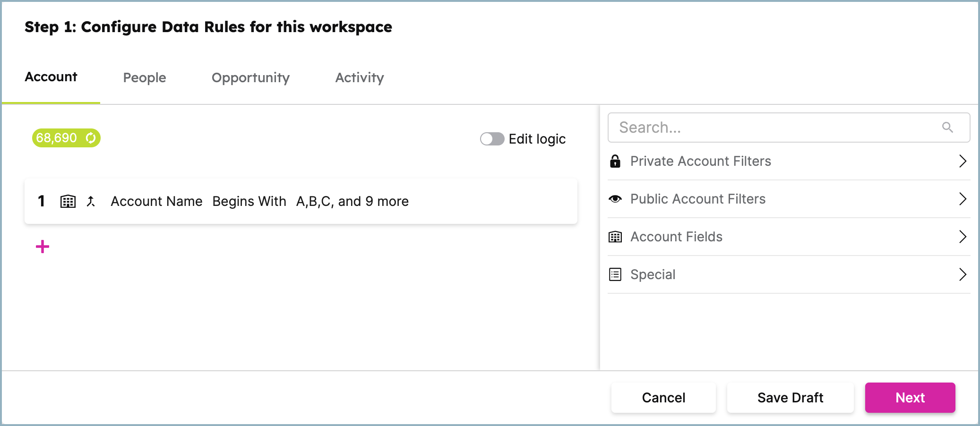Add a new rule with the pink plus

tap(43, 246)
